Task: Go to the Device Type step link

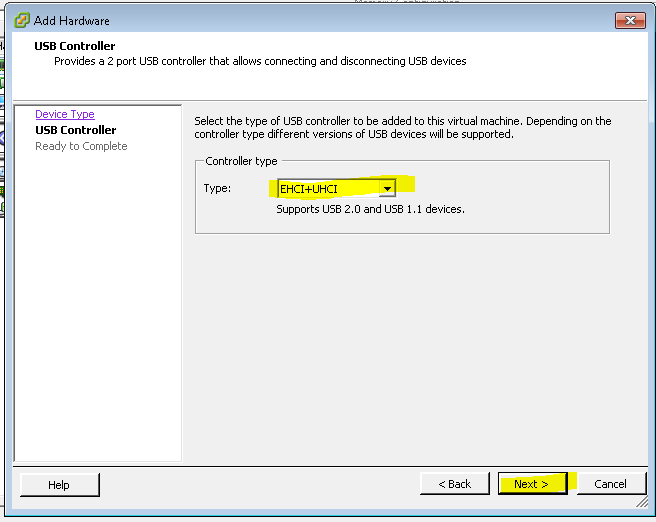Action: pyautogui.click(x=65, y=114)
